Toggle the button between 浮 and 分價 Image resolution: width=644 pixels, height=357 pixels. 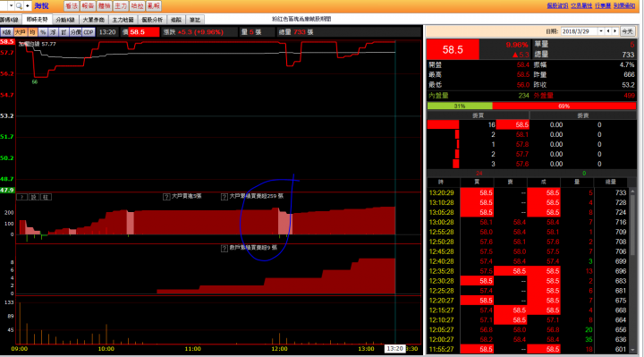64,32
